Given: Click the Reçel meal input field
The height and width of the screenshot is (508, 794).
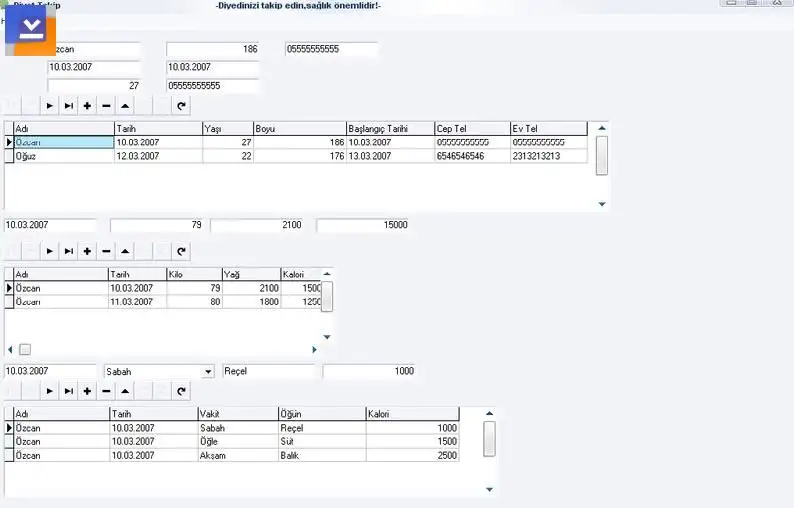Looking at the screenshot, I should pyautogui.click(x=268, y=371).
